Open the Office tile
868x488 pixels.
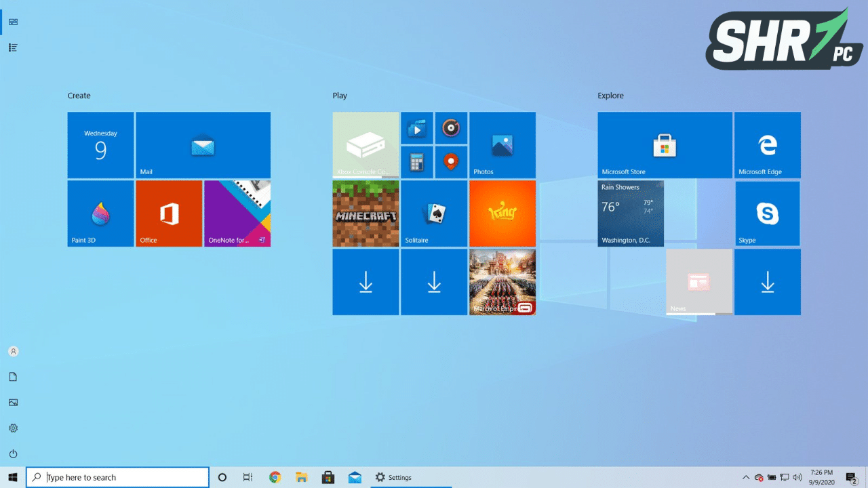pyautogui.click(x=169, y=213)
